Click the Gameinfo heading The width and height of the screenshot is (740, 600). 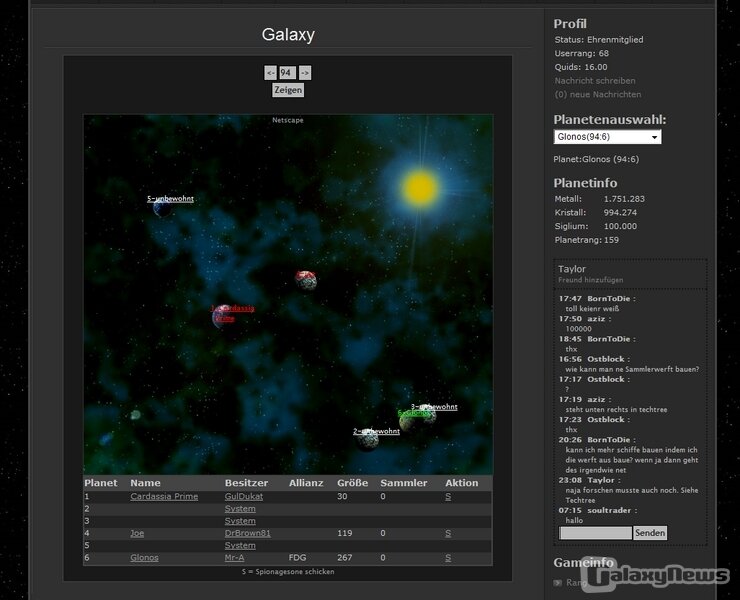click(584, 562)
